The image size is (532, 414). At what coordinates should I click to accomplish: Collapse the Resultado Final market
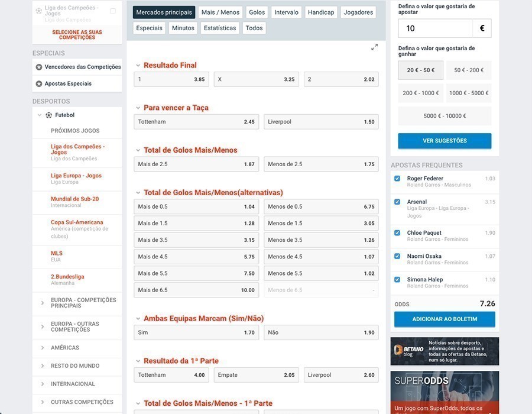click(x=138, y=66)
